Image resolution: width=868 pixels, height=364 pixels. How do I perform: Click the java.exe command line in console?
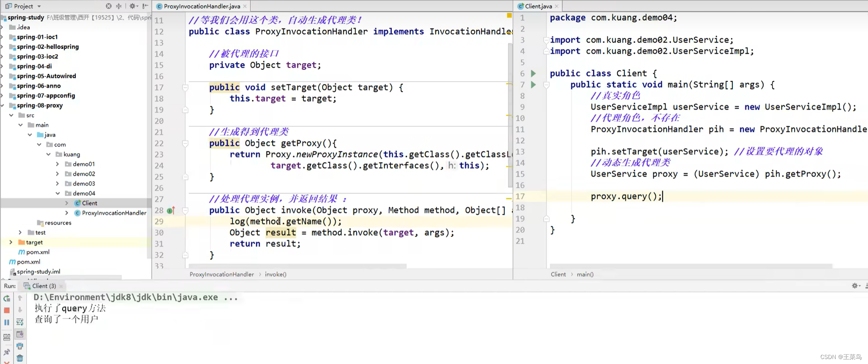coord(136,297)
